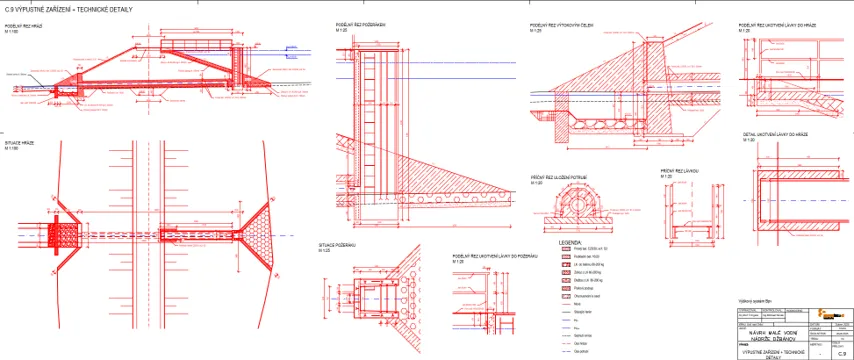This screenshot has width=854, height=360.
Task: Select the first red hatch swatch under LEGENDA
Action: [565, 248]
